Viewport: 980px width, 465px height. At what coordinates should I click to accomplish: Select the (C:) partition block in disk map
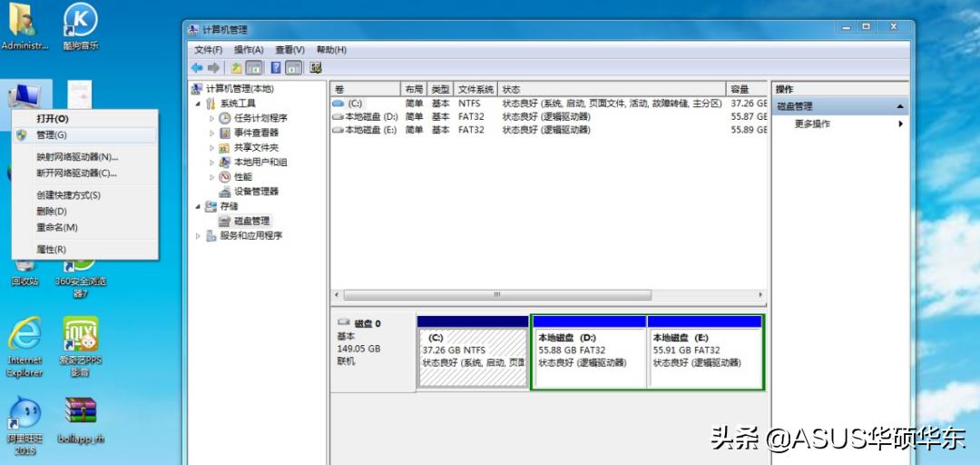coord(473,351)
